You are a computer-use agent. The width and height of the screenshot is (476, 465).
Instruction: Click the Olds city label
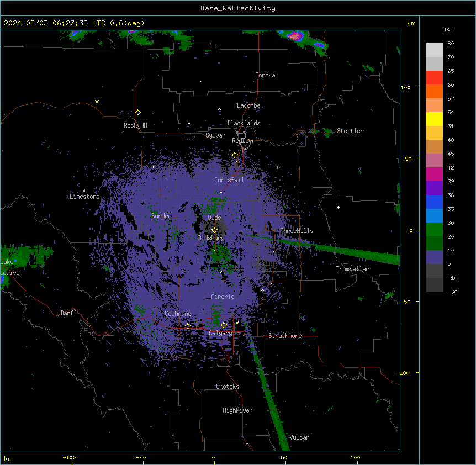click(x=214, y=218)
